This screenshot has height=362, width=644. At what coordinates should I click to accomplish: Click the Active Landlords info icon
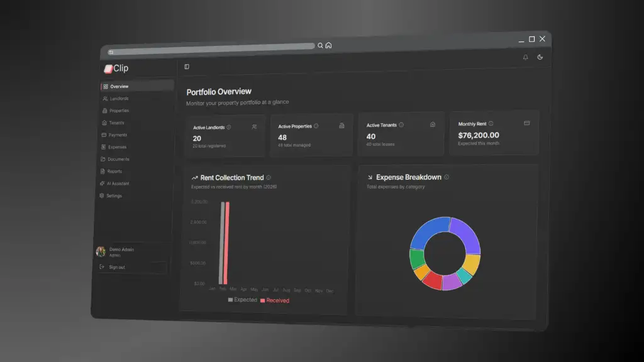pos(229,127)
